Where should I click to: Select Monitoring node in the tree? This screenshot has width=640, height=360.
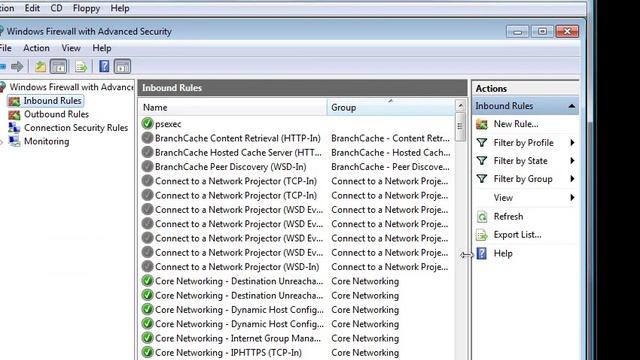tap(47, 141)
